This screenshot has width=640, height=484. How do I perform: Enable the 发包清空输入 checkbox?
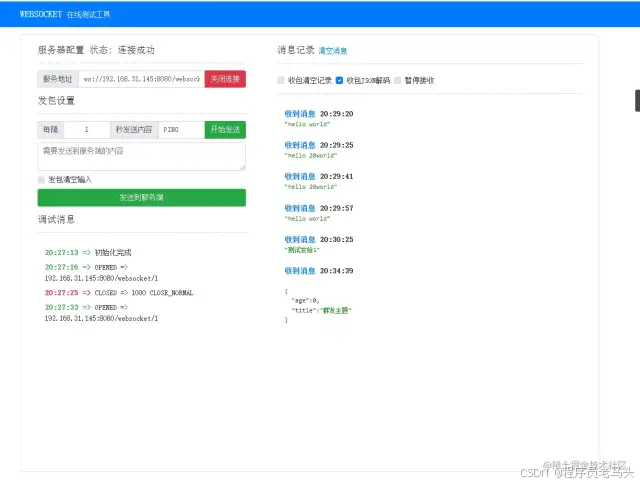pos(42,179)
